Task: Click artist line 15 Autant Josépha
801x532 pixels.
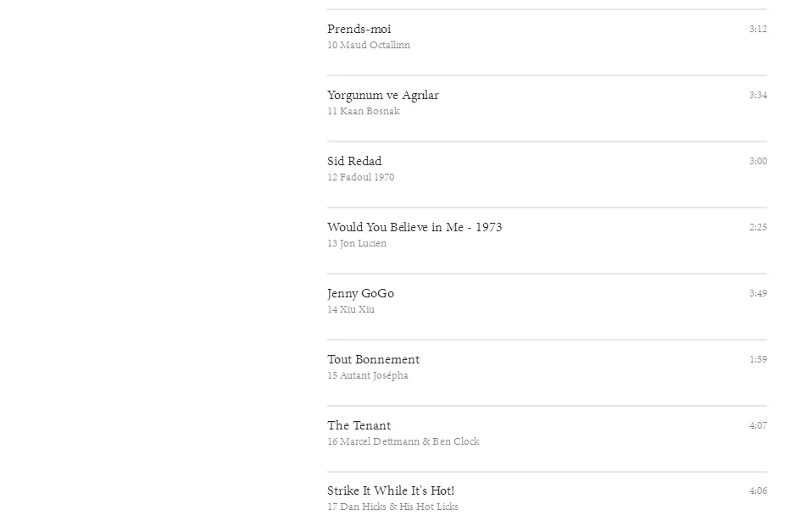Action: click(x=368, y=375)
